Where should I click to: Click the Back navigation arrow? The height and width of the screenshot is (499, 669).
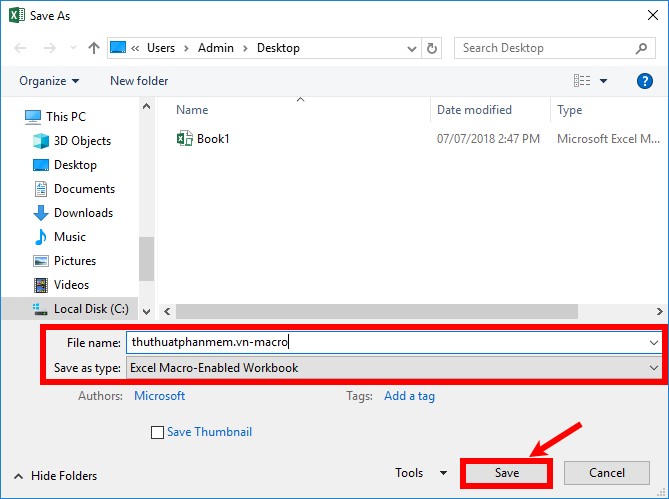20,48
